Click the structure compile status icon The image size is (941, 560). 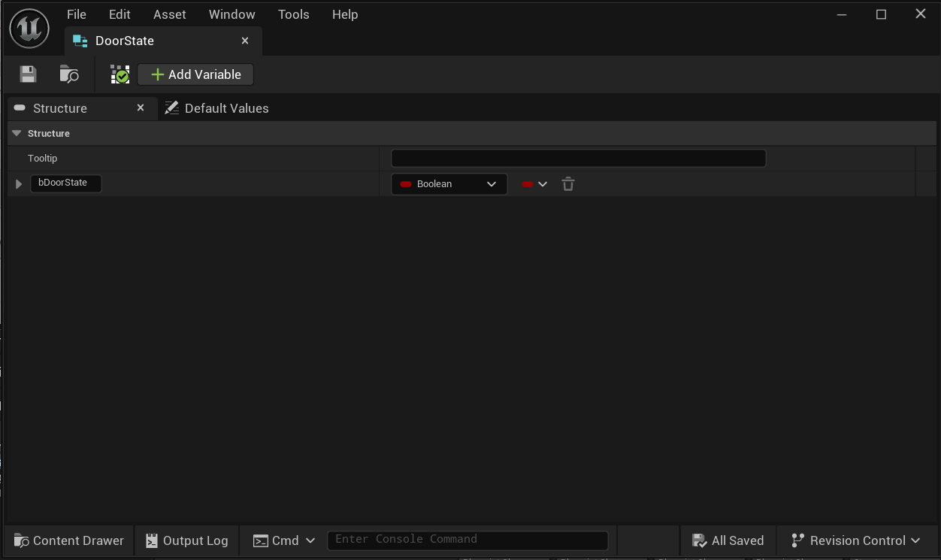120,74
